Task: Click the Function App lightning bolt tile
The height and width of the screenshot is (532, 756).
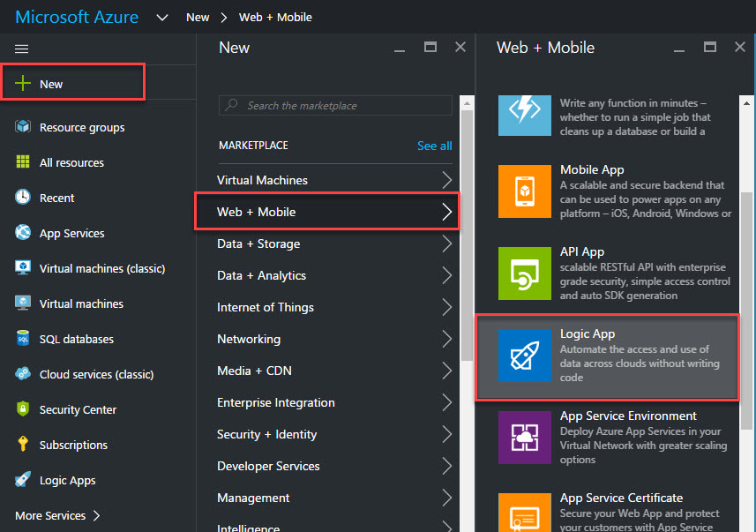Action: tap(525, 115)
